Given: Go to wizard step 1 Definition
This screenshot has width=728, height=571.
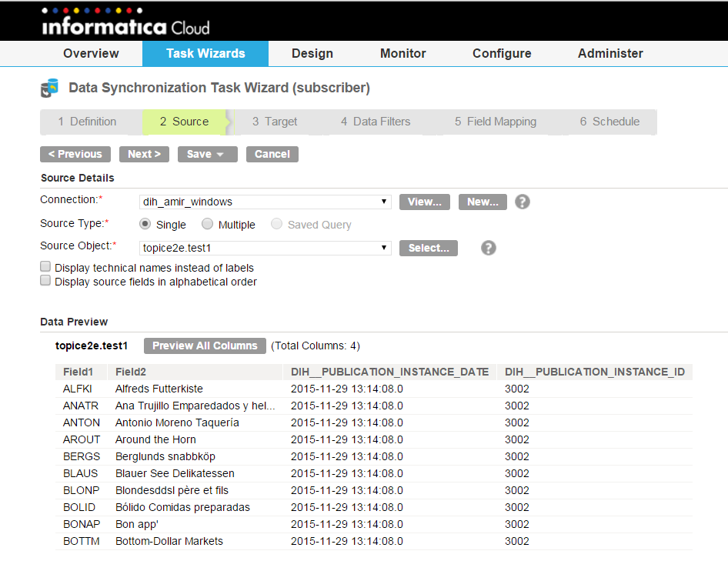Looking at the screenshot, I should (87, 122).
